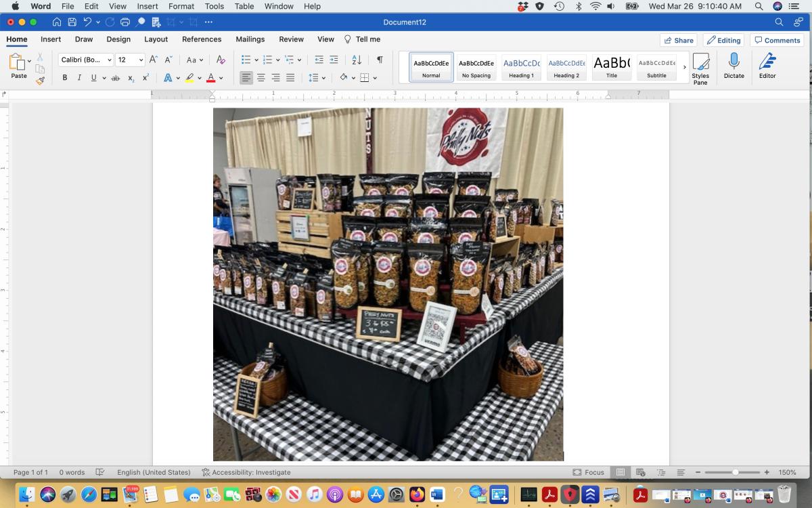Toggle Focus mode in status bar
This screenshot has width=812, height=508.
[x=588, y=472]
